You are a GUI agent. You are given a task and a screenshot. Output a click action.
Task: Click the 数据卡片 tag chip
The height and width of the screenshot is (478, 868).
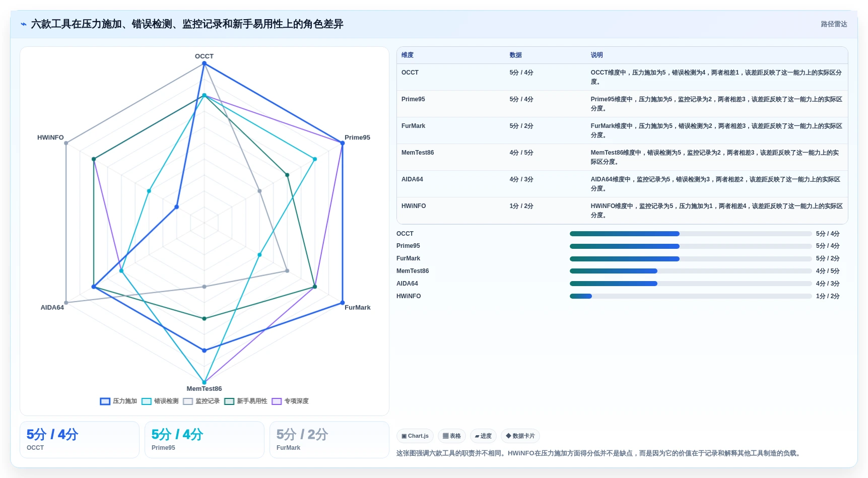pos(520,436)
